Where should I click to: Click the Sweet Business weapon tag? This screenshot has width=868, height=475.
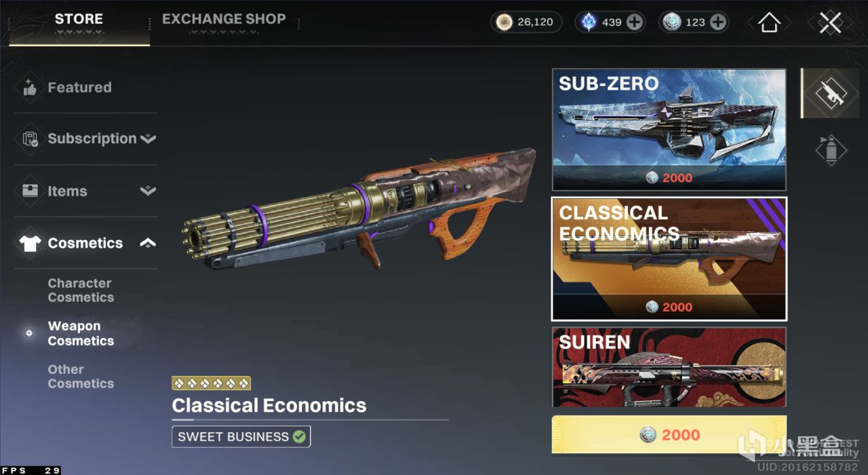tap(241, 437)
